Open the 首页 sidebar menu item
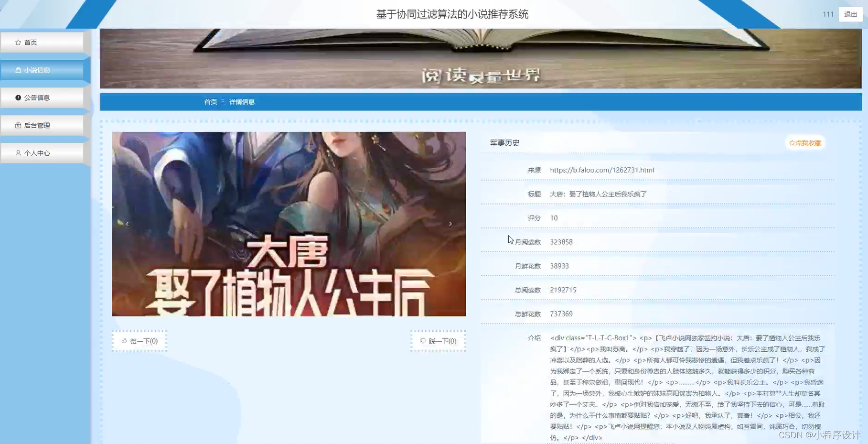The height and width of the screenshot is (444, 868). click(42, 43)
